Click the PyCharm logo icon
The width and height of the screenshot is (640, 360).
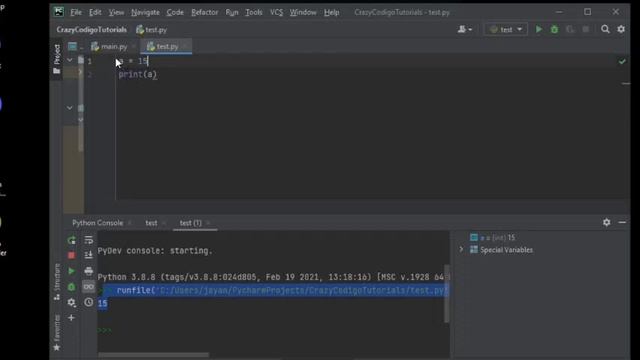[59, 12]
